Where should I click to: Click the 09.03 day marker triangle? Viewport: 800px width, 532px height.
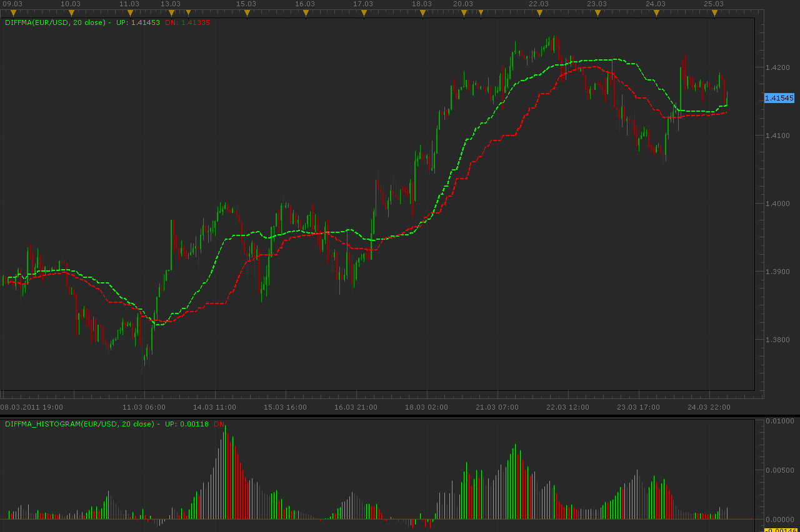point(13,12)
